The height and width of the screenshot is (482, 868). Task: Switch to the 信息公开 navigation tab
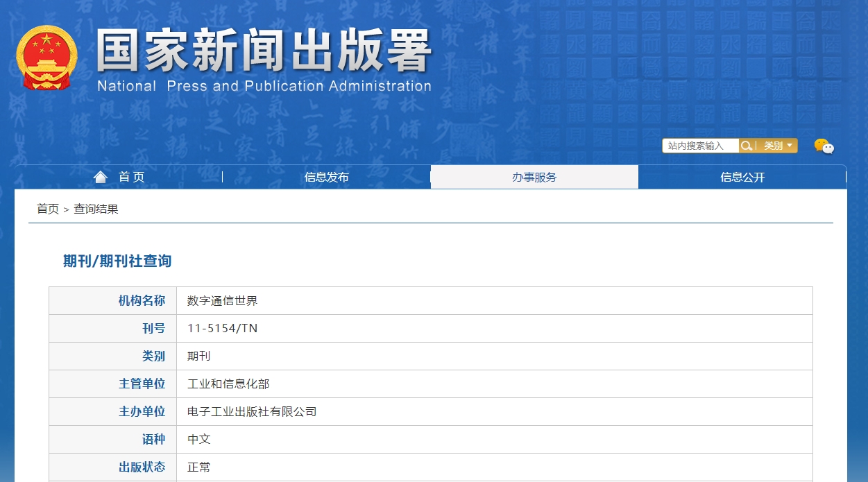coord(742,177)
